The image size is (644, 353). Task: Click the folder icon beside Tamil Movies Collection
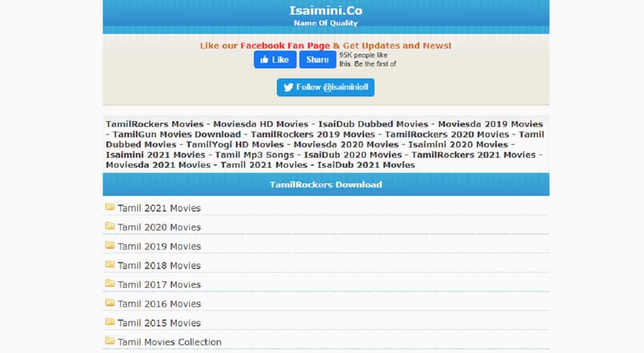(x=110, y=341)
